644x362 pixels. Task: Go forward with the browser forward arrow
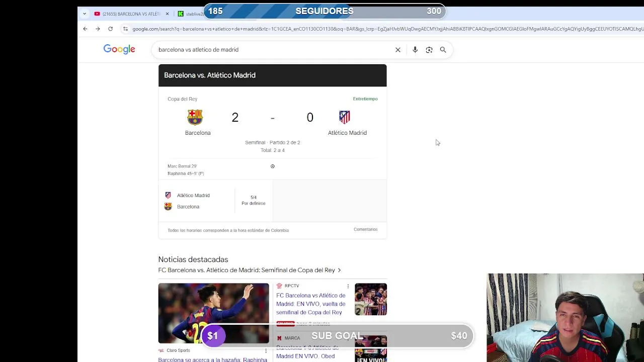point(98,29)
